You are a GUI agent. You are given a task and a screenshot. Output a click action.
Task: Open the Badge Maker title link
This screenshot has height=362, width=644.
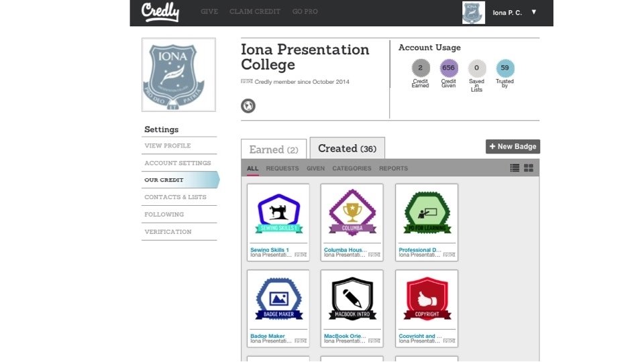click(x=268, y=336)
